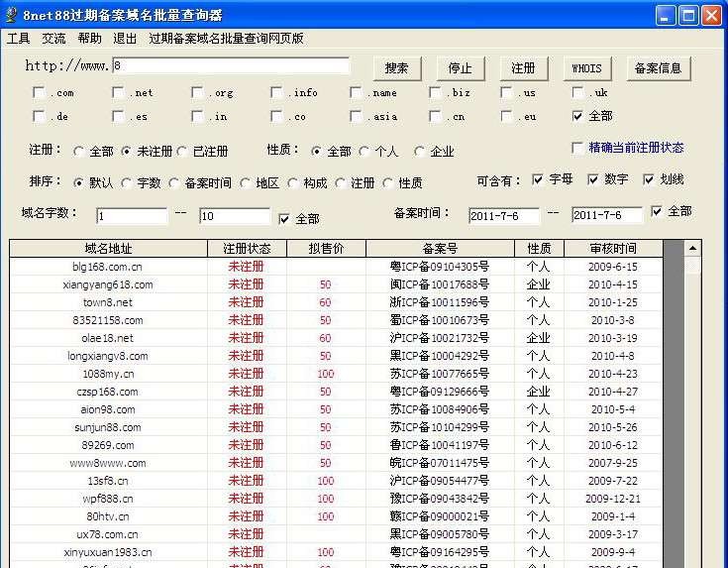Tick the .es checkbox
This screenshot has height=568, width=728.
119,116
